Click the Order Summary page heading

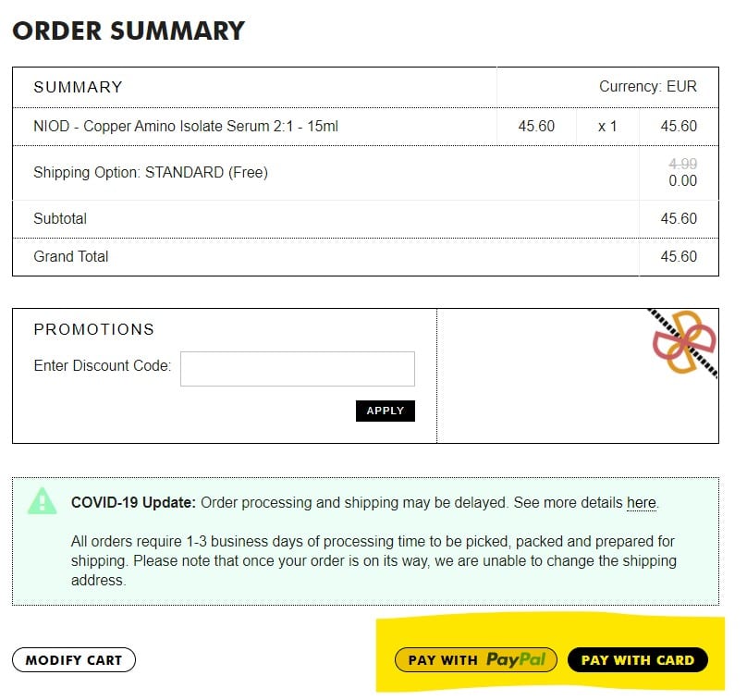(x=129, y=31)
